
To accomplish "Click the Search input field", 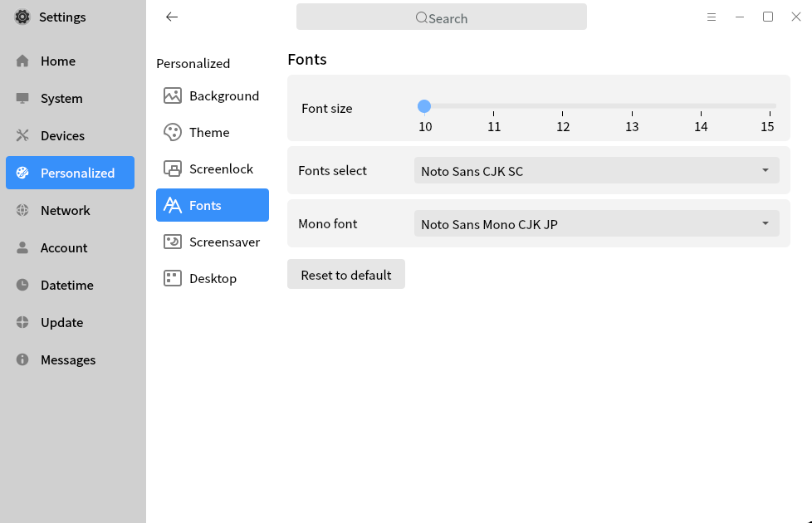I will pyautogui.click(x=442, y=17).
